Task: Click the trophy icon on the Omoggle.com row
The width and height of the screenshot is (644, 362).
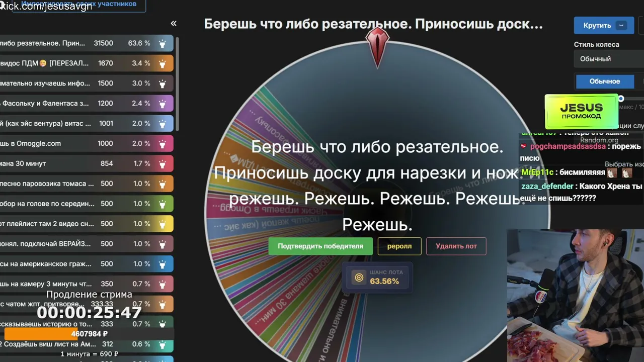Action: click(163, 144)
